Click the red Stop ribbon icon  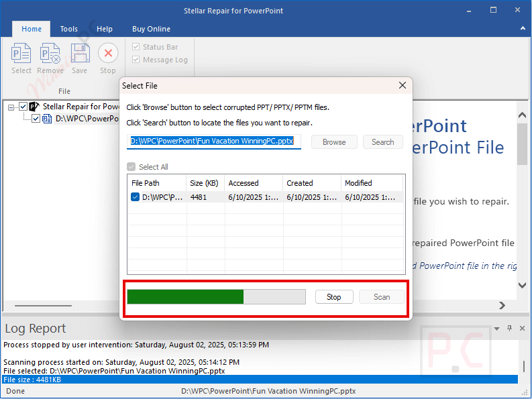[x=108, y=53]
